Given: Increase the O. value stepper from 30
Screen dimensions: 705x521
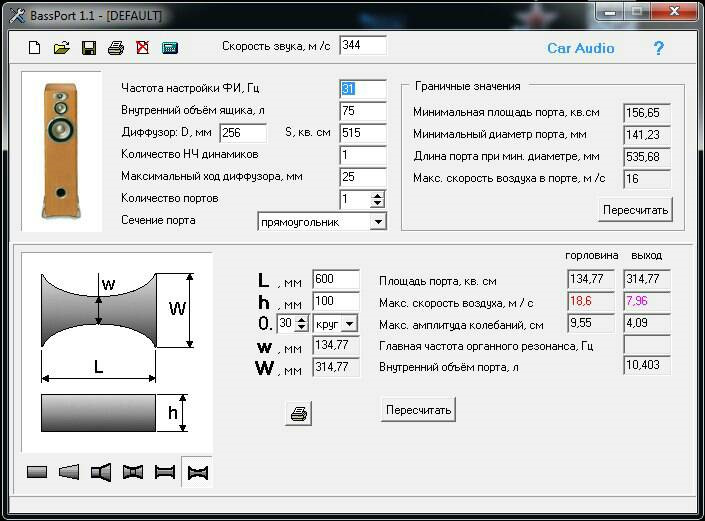Looking at the screenshot, I should click(x=302, y=320).
